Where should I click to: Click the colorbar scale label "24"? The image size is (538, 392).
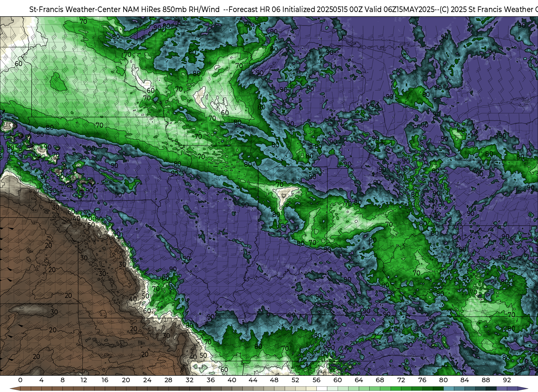click(x=147, y=380)
